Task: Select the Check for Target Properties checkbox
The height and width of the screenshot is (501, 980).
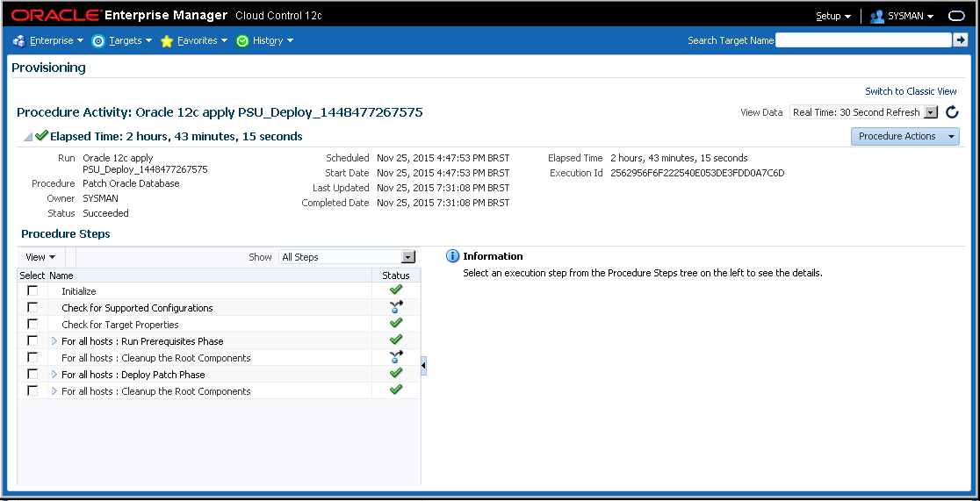Action: (x=32, y=324)
